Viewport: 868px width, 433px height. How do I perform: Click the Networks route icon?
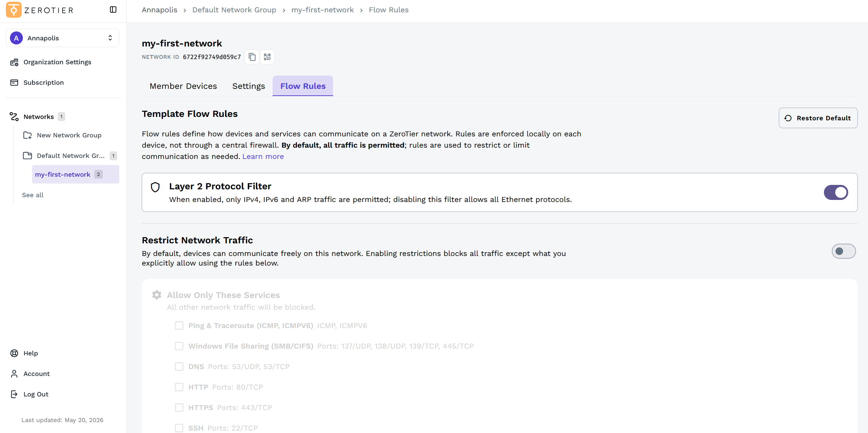click(14, 117)
